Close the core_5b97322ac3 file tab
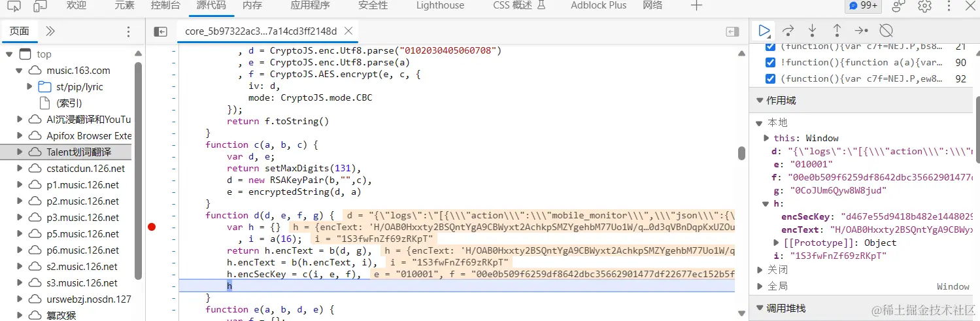This screenshot has height=321, width=980. pos(348,31)
